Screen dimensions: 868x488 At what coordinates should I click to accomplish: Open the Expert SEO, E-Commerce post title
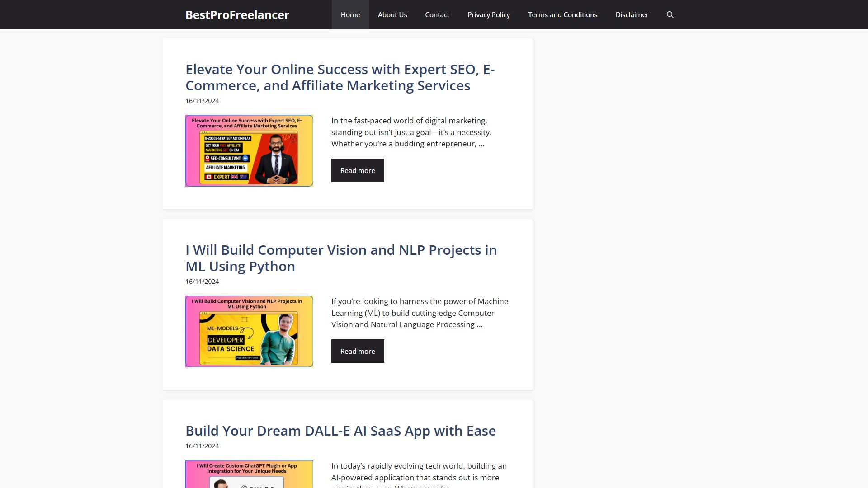pos(340,77)
